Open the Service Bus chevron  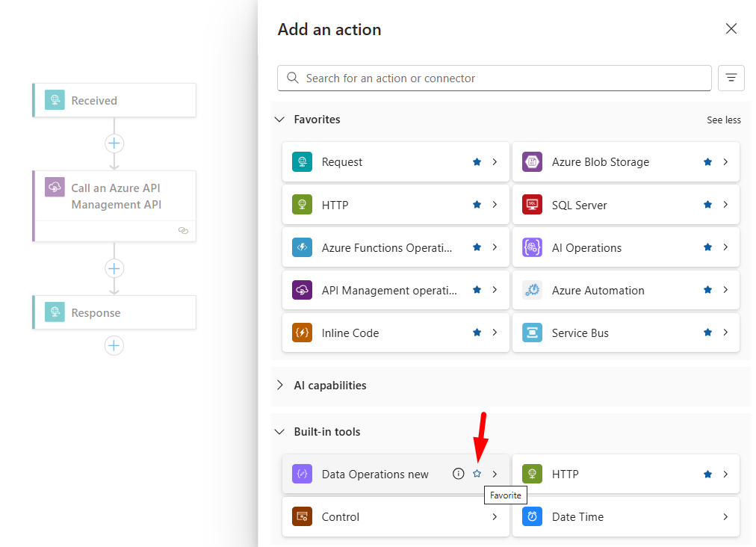tap(725, 333)
